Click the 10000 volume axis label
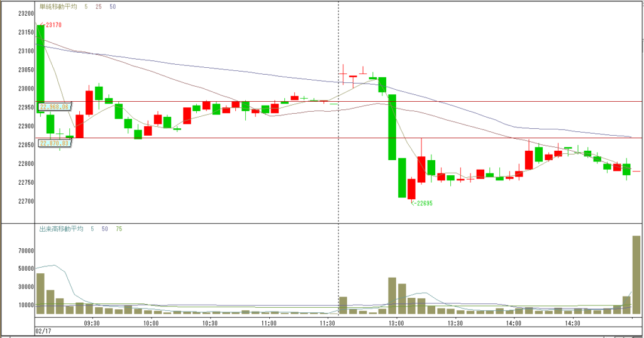This screenshot has height=338, width=644. pyautogui.click(x=26, y=305)
